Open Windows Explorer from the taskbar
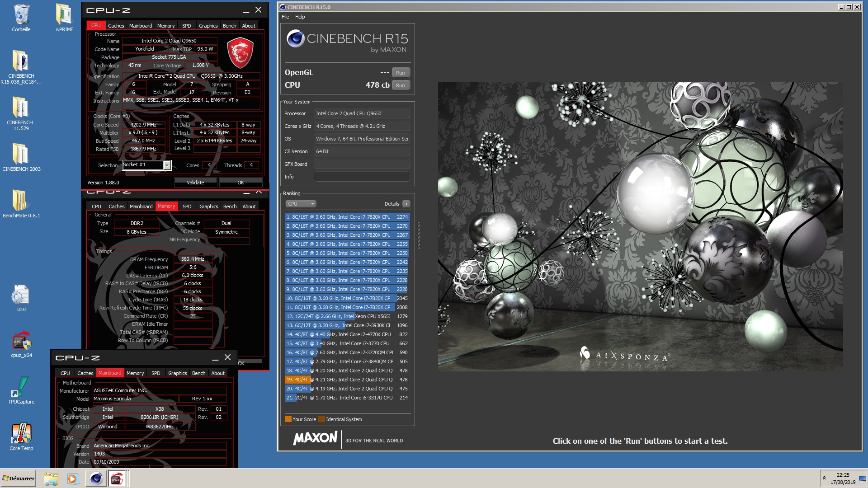 pos(51,479)
